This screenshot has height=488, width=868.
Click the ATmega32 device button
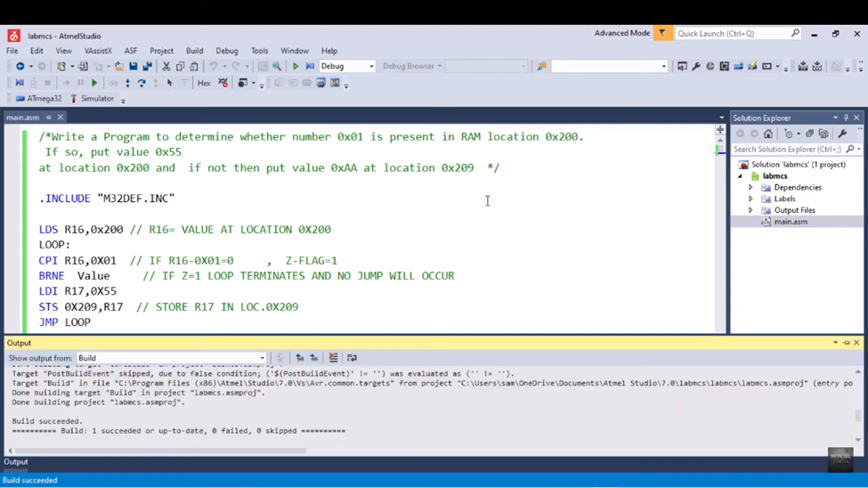pos(38,99)
